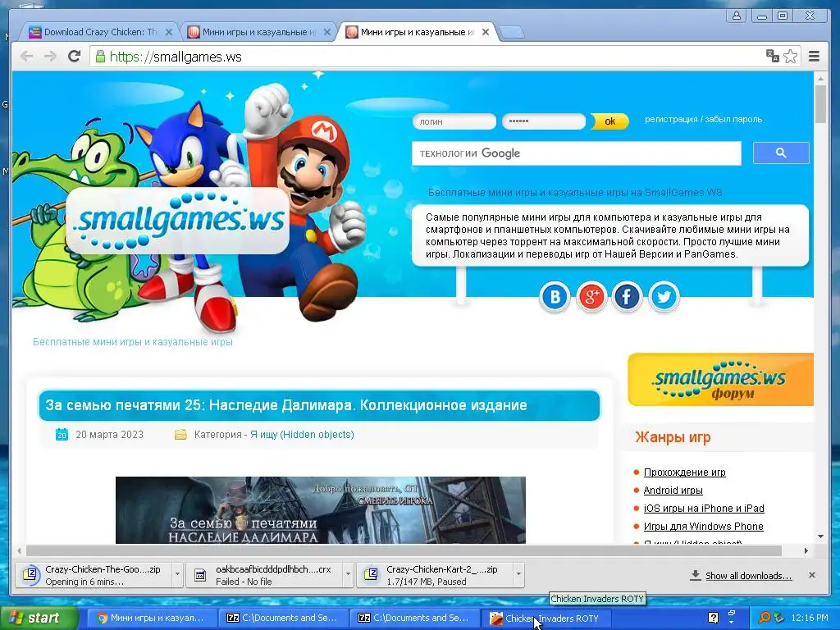
Task: Reload the smallgames.ws page
Action: point(74,57)
